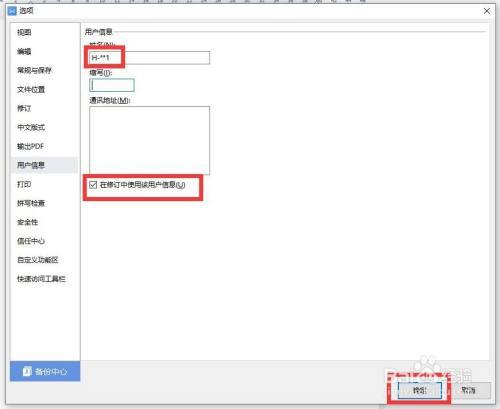
Task: Open the 备份中心 backup center
Action: pos(45,371)
